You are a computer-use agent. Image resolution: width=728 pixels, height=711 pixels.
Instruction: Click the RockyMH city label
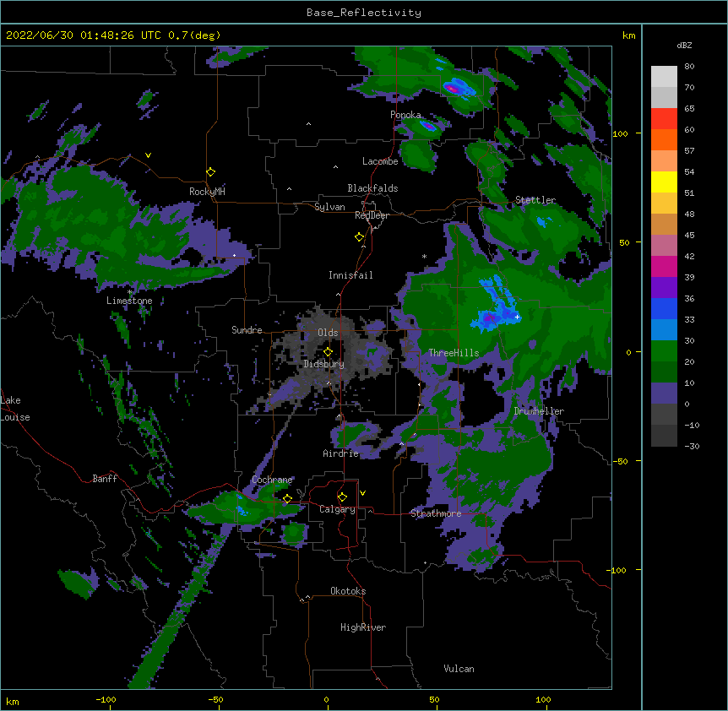point(207,192)
